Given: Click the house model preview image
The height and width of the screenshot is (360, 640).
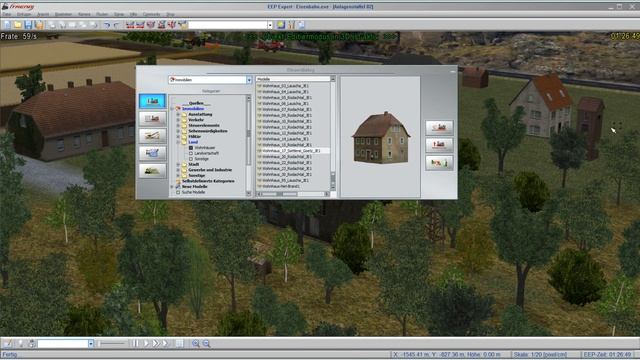Looking at the screenshot, I should (x=380, y=137).
